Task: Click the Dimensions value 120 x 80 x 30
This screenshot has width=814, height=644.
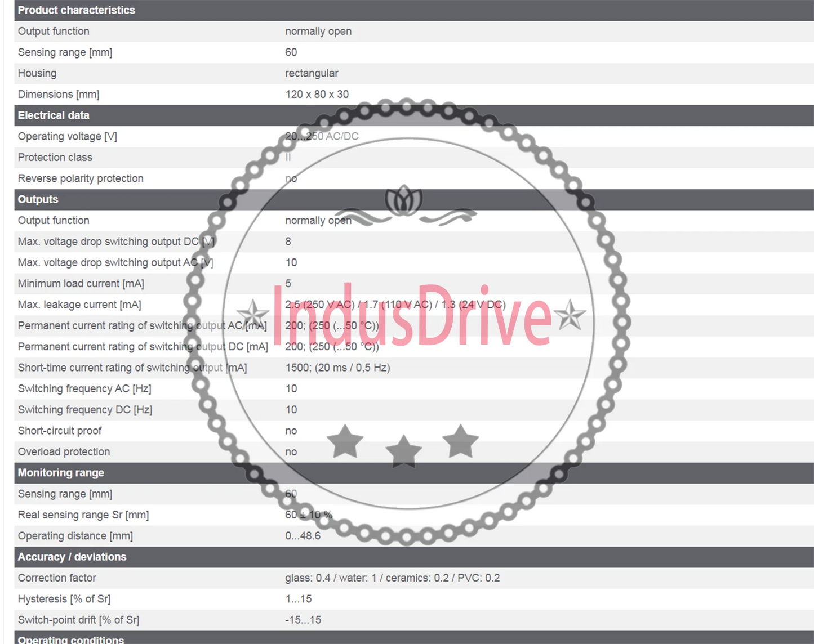Action: [317, 94]
